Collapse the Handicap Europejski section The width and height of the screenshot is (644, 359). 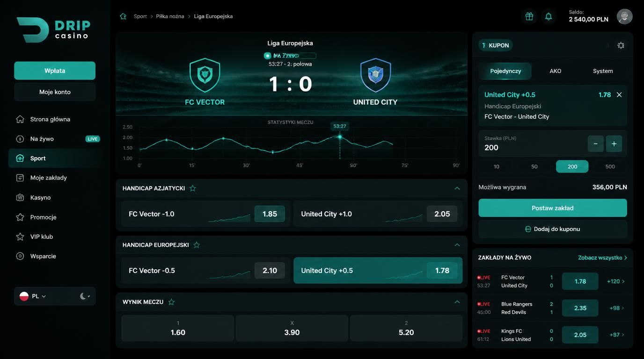[457, 245]
